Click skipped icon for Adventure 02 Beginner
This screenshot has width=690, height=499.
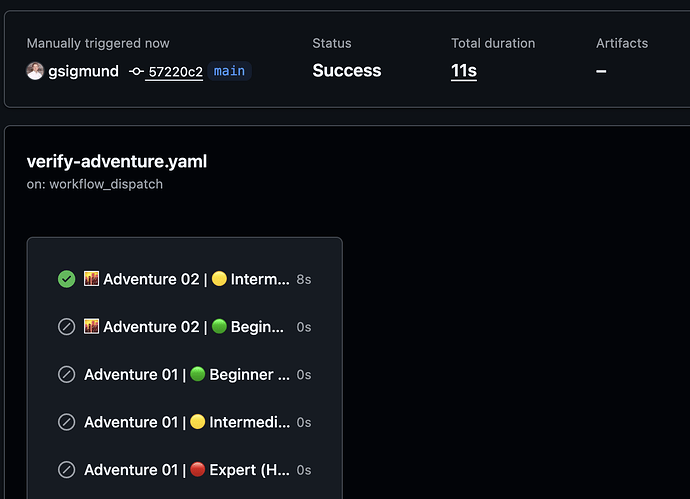[x=66, y=327]
